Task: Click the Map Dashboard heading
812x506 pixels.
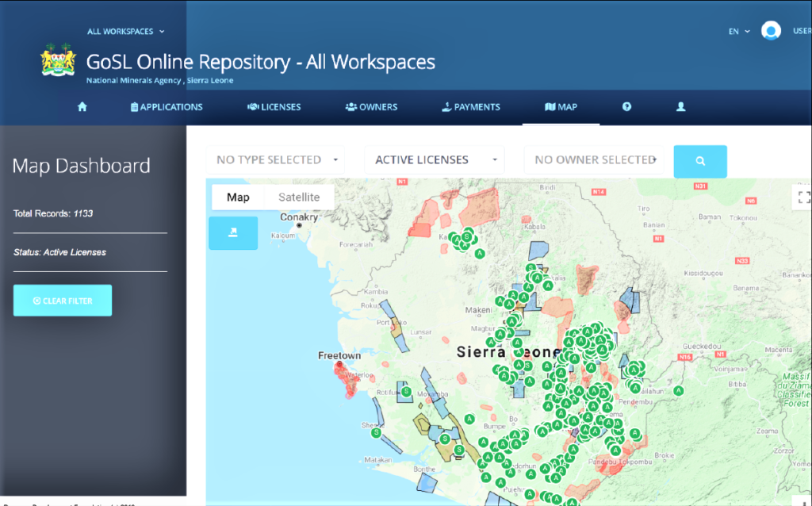Action: click(82, 166)
